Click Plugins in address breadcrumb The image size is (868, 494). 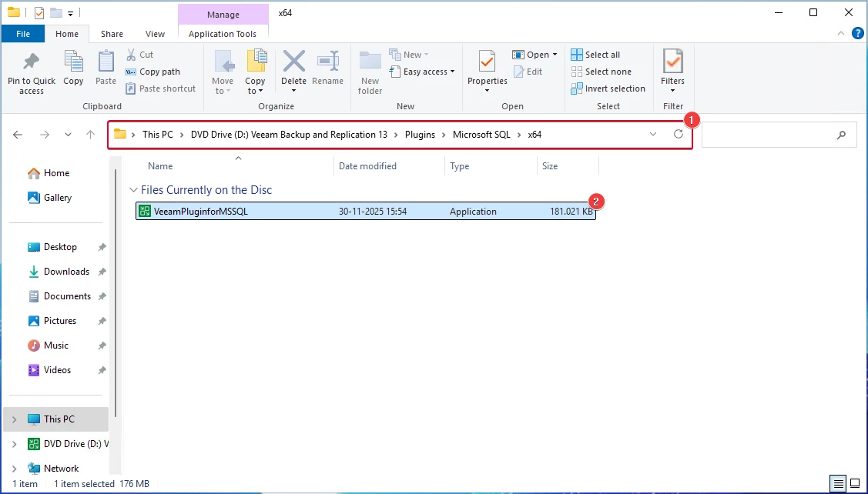pos(421,135)
